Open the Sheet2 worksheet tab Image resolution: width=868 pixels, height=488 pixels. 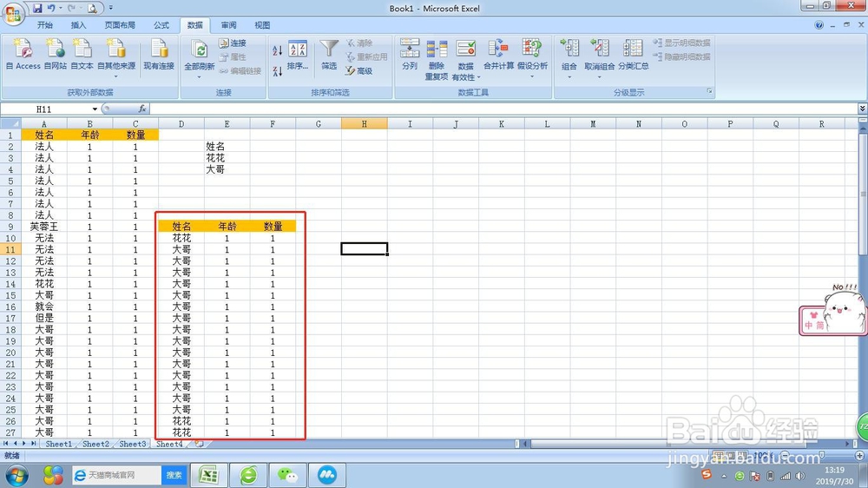[95, 444]
